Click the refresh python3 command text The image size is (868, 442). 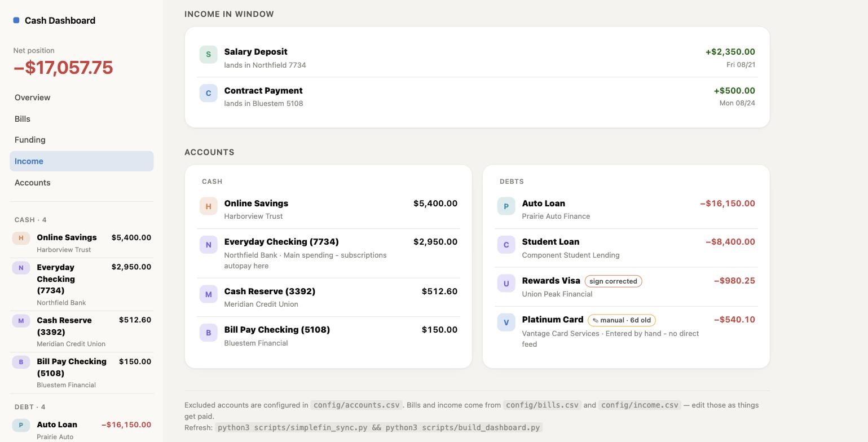pyautogui.click(x=378, y=427)
